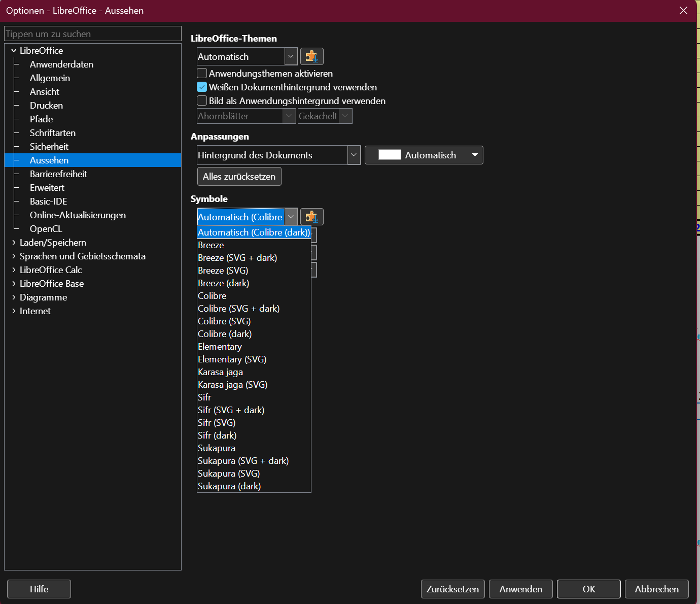Open Ansicht settings page
The width and height of the screenshot is (700, 604).
[45, 92]
